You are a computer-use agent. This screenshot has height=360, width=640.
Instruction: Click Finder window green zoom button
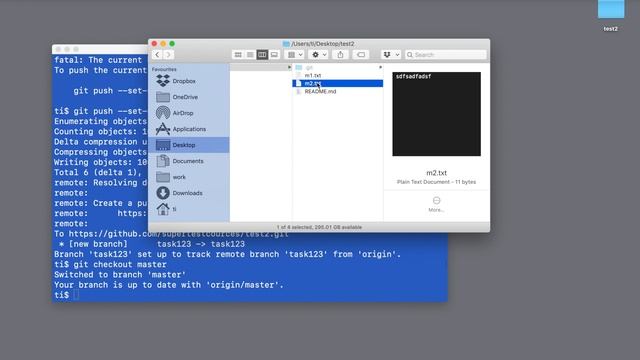(172, 44)
